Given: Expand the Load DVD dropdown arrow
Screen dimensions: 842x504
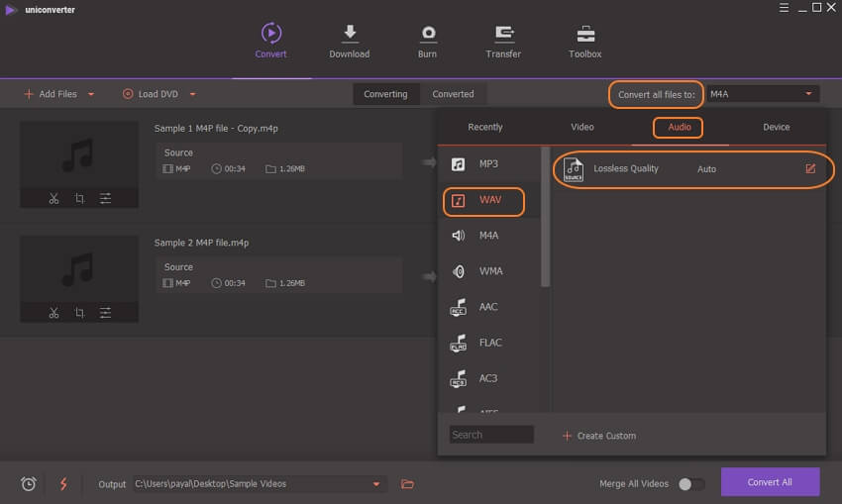Looking at the screenshot, I should pyautogui.click(x=193, y=94).
